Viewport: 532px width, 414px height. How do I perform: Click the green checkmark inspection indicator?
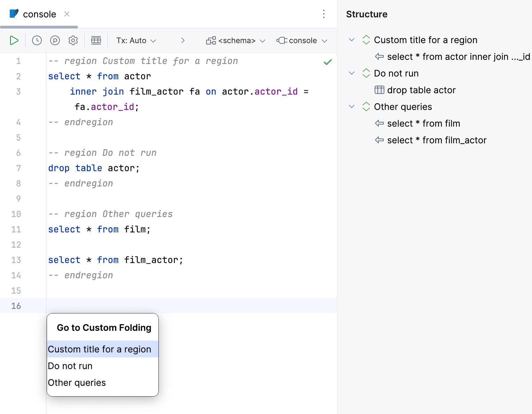pos(328,62)
